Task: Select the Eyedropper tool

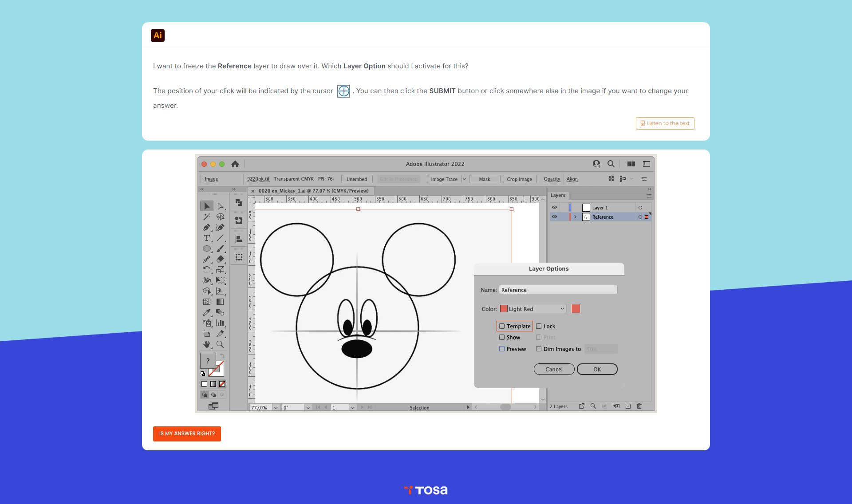Action: pyautogui.click(x=206, y=312)
